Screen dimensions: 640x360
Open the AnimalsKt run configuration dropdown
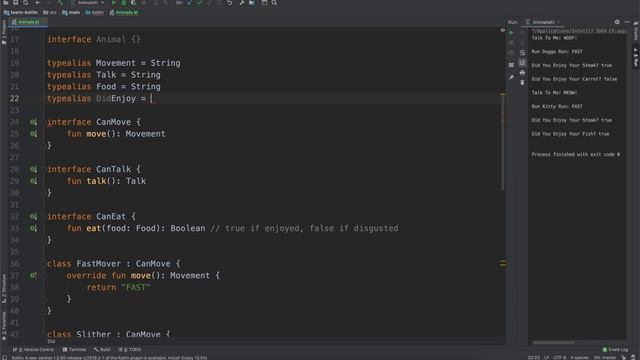88,2
